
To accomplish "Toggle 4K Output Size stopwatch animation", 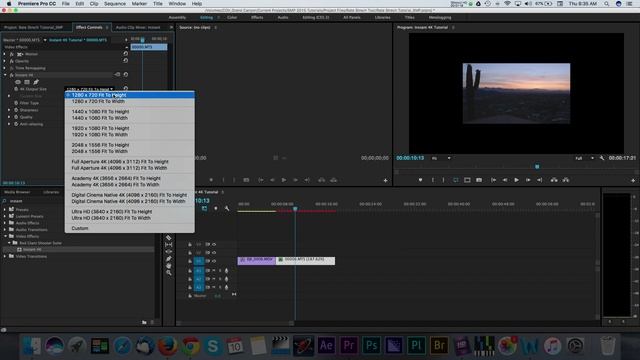I will pyautogui.click(x=16, y=89).
